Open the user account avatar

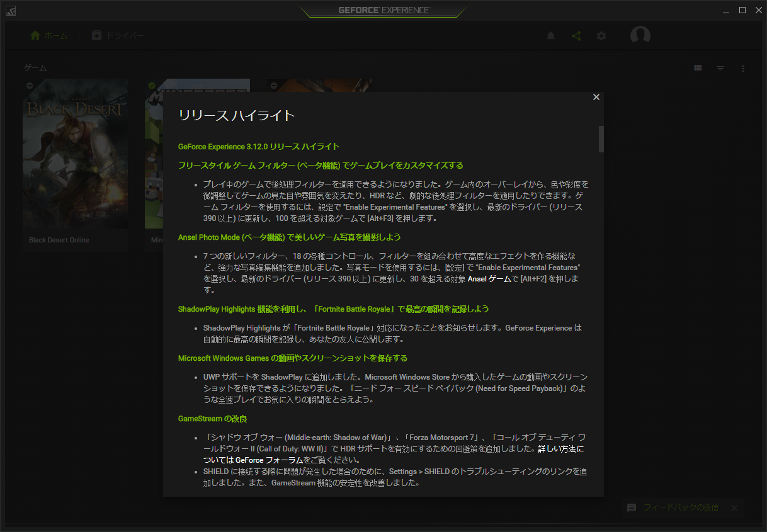coord(640,36)
